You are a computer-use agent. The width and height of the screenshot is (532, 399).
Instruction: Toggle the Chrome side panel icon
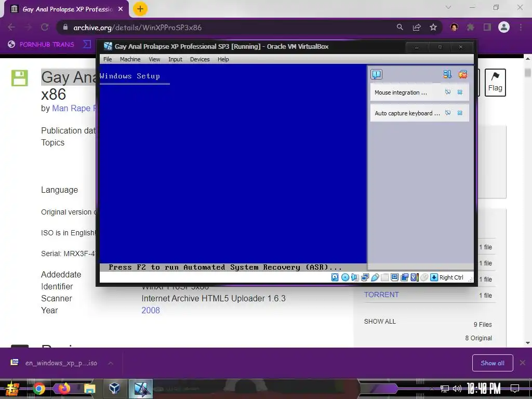pyautogui.click(x=487, y=27)
